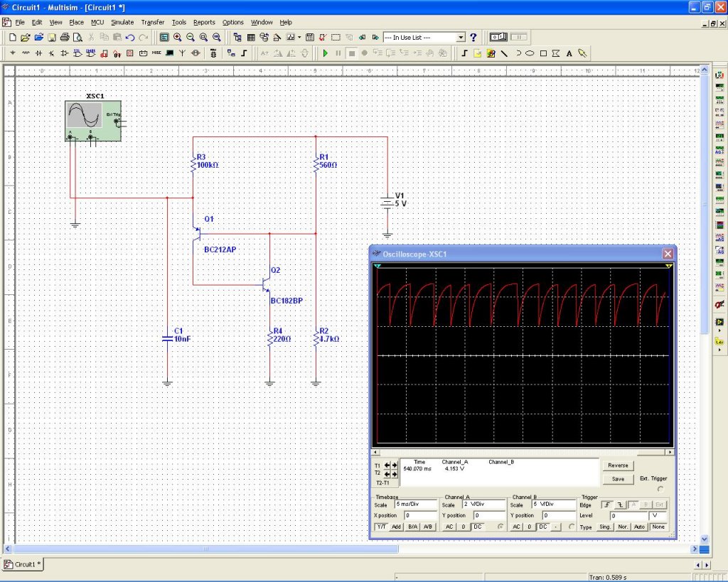Click the Place Misc component icon
728x582 pixels.
coord(156,53)
